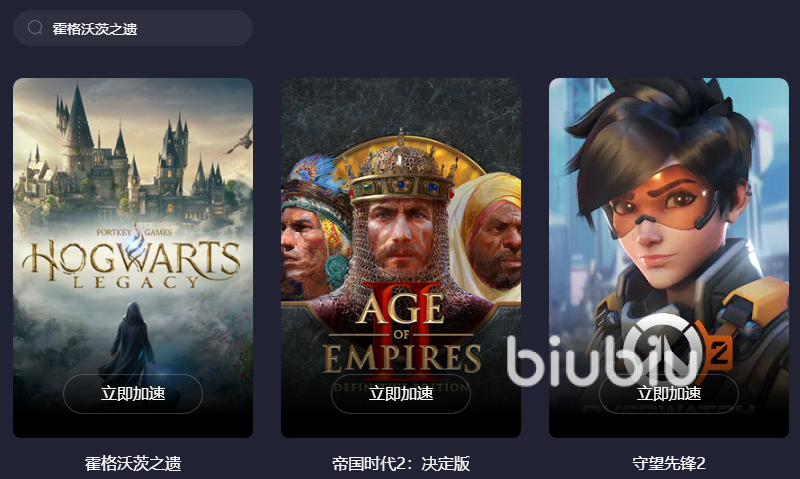Start 立即加速 for Hogwarts Legacy
Viewport: 800px width, 479px height.
[133, 393]
